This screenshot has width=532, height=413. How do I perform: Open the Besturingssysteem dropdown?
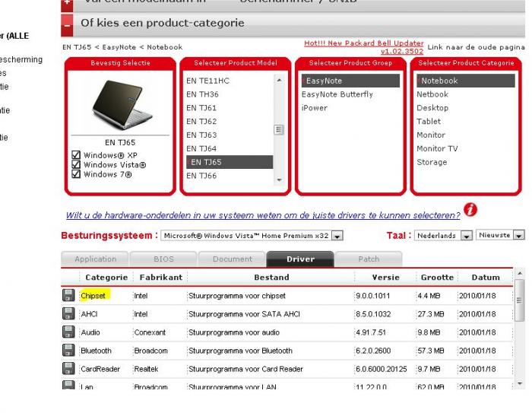pyautogui.click(x=252, y=235)
